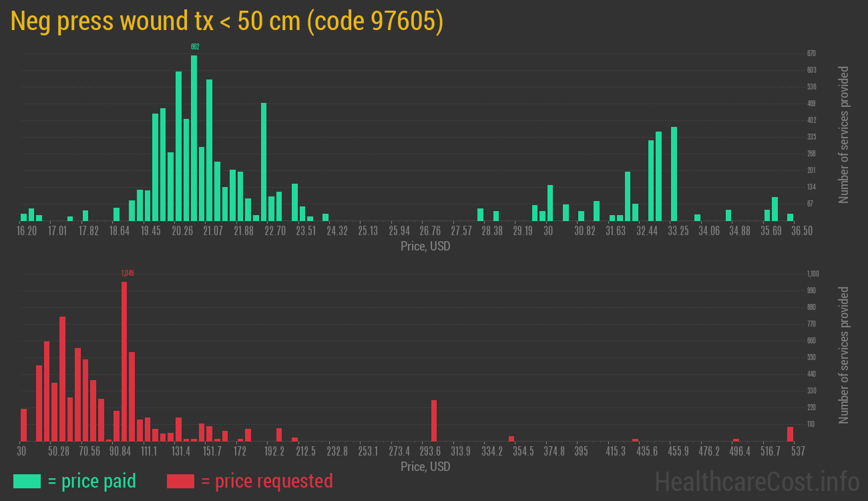Click the 670 value on the top y-axis
Viewport: 868px width, 501px height.
[x=811, y=53]
